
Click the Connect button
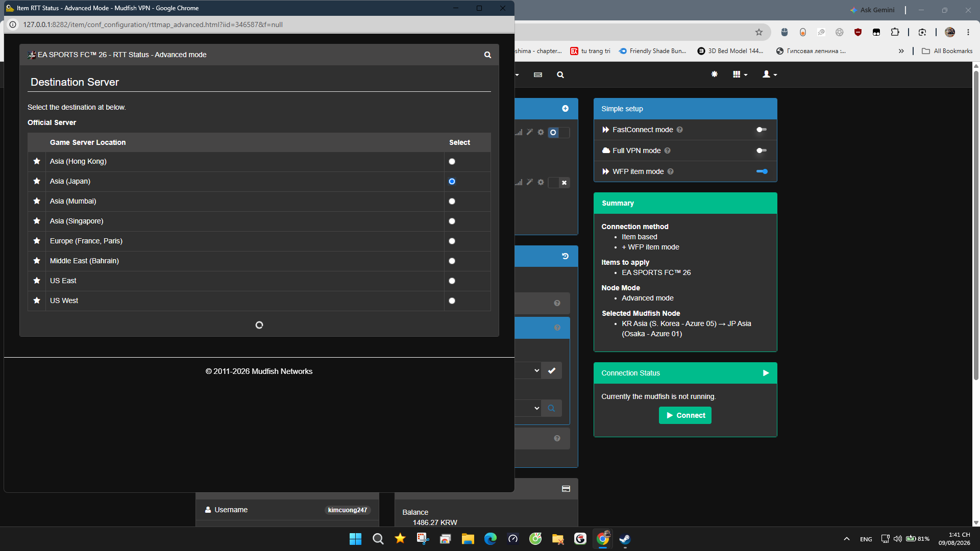[x=685, y=415]
